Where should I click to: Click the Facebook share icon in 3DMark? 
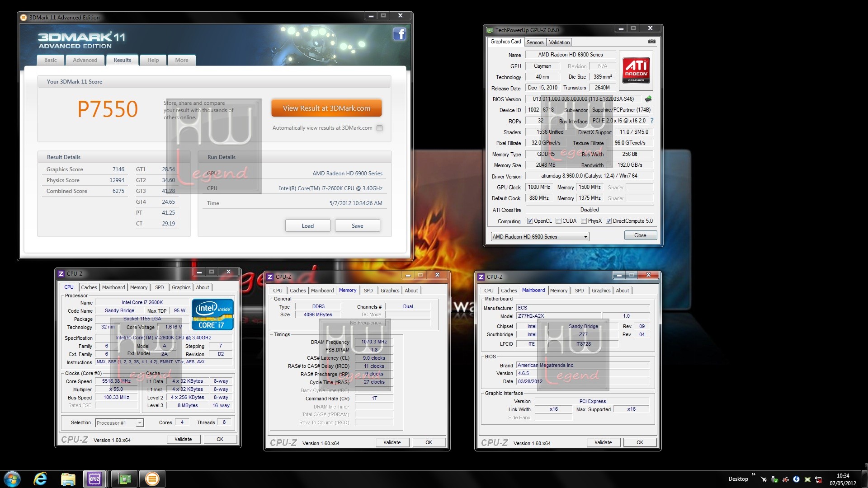click(x=399, y=34)
